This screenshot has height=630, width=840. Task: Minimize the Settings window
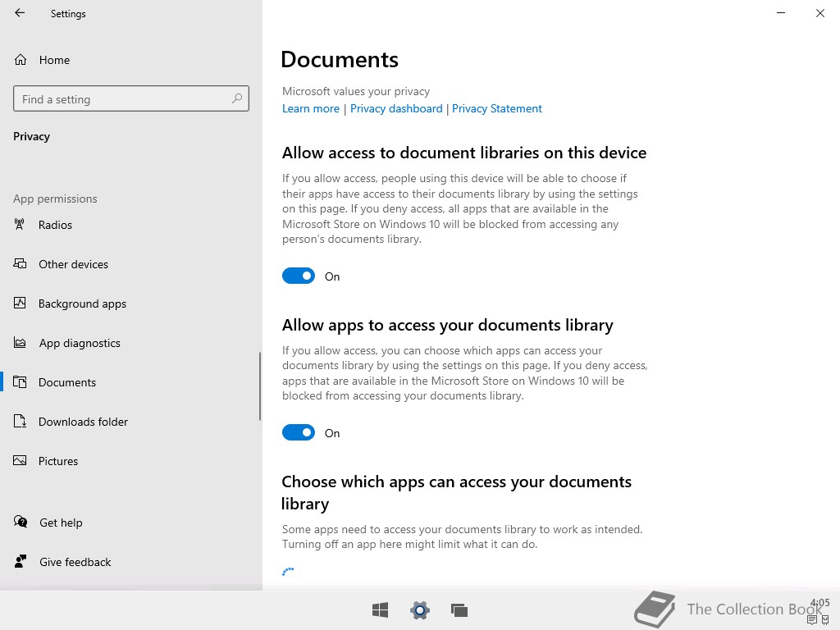click(x=781, y=13)
